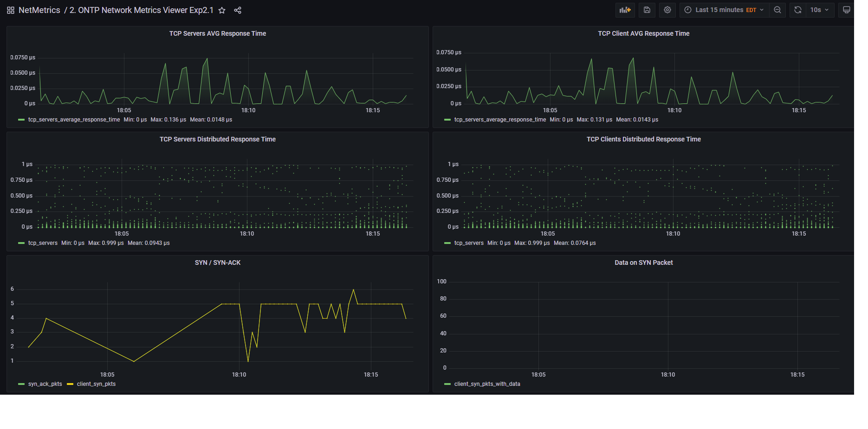Click Max: 0.131 µs legend value
The image size is (868, 429).
tap(594, 120)
